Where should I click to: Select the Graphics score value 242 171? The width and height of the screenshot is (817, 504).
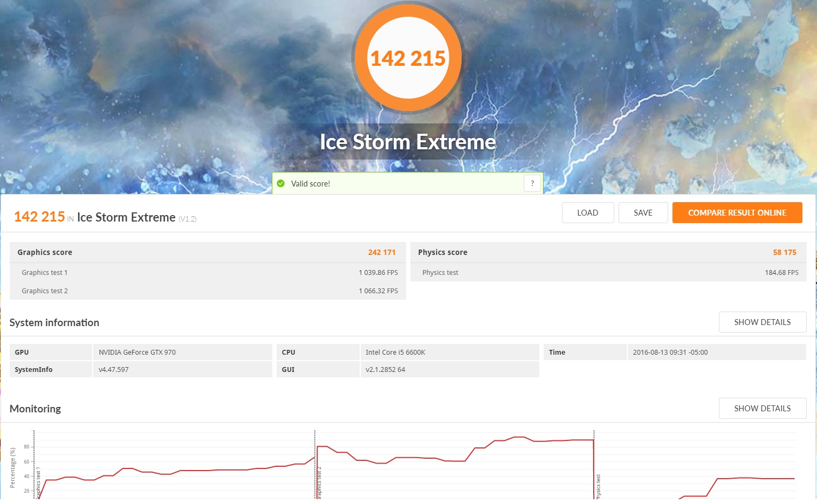pos(382,252)
